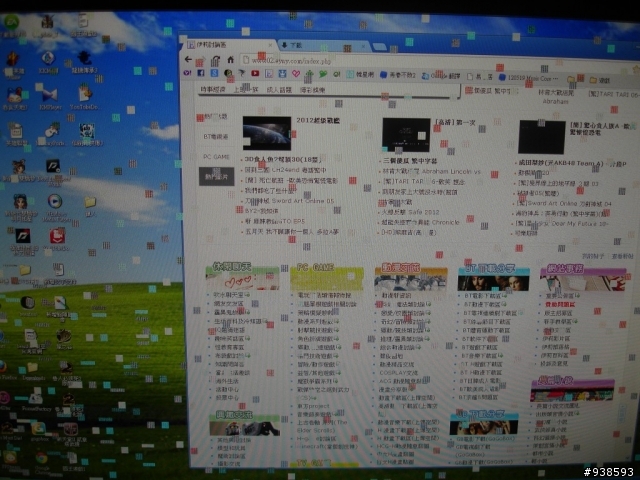Open the 火線反擊 Safe 2012 link
Viewport: 640px width, 480px height.
410,212
